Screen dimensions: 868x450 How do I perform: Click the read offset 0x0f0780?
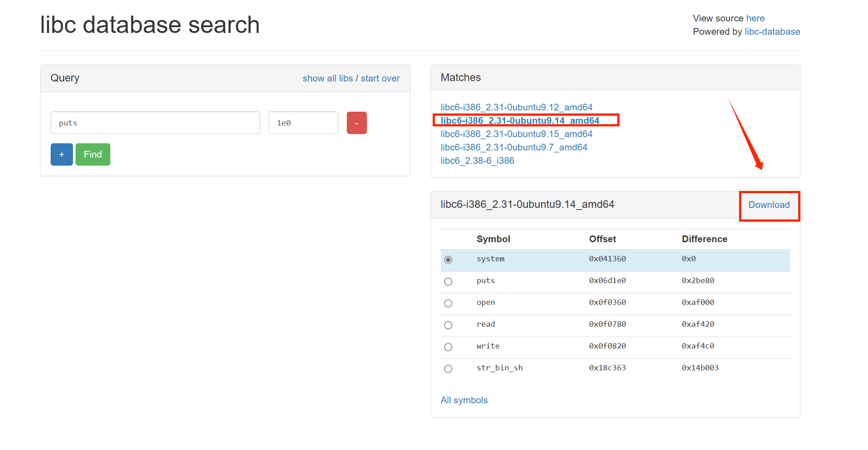(x=607, y=324)
